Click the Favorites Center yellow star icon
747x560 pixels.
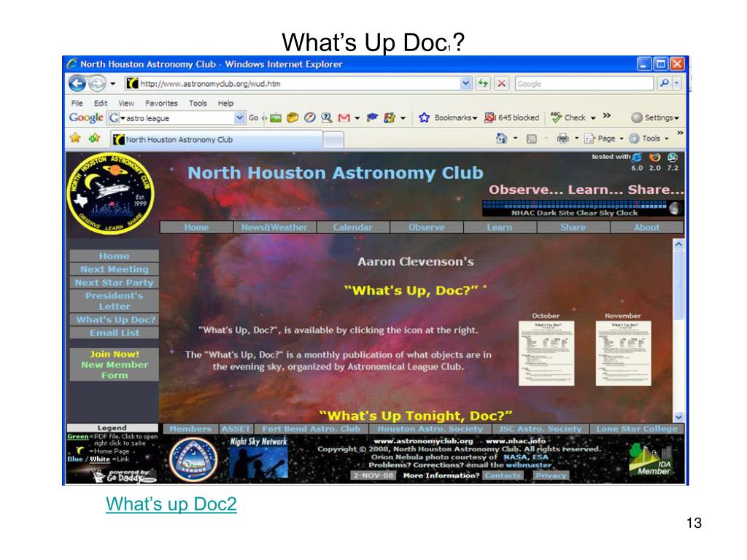pyautogui.click(x=75, y=138)
